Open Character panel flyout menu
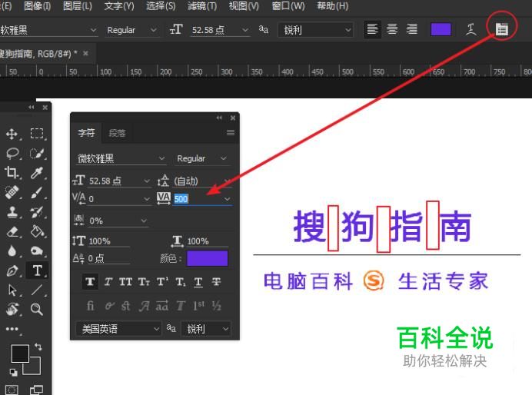The width and height of the screenshot is (532, 395). pos(231,133)
